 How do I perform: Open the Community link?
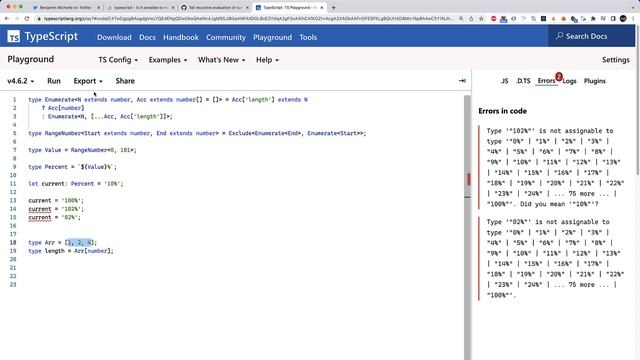226,37
